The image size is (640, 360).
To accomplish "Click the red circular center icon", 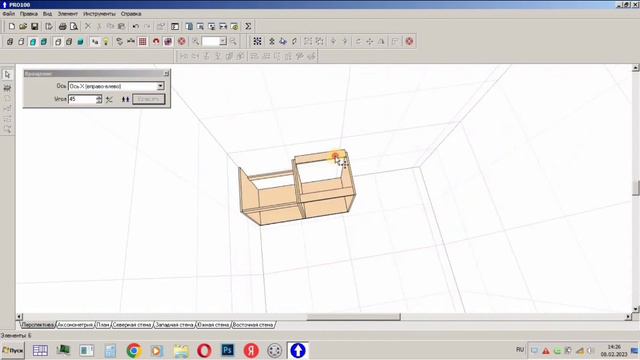I will click(x=182, y=42).
